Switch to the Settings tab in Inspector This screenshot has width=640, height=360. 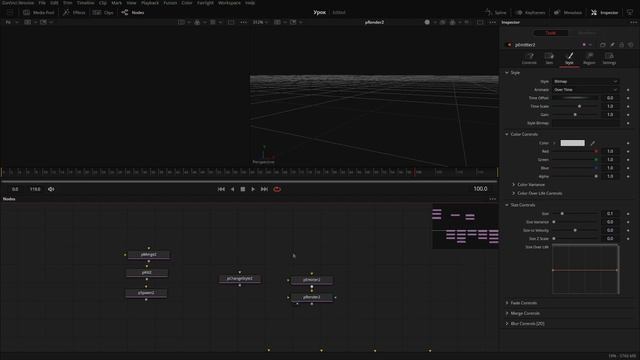[x=609, y=58]
